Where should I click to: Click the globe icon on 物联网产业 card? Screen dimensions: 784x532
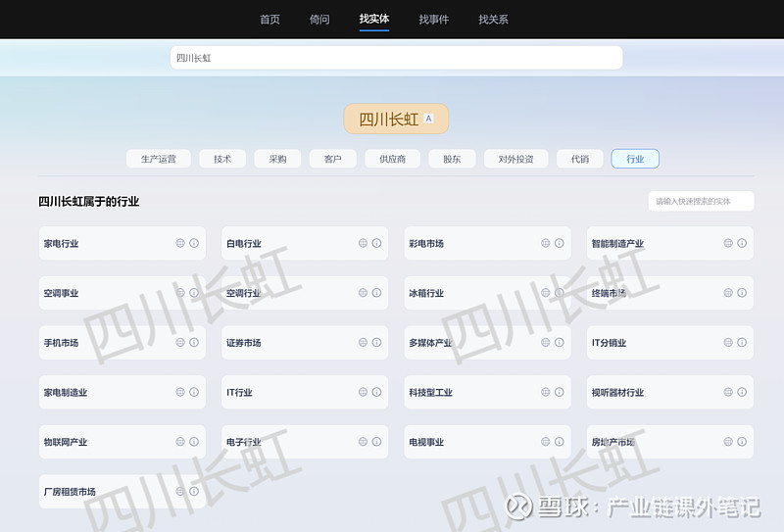coord(180,442)
